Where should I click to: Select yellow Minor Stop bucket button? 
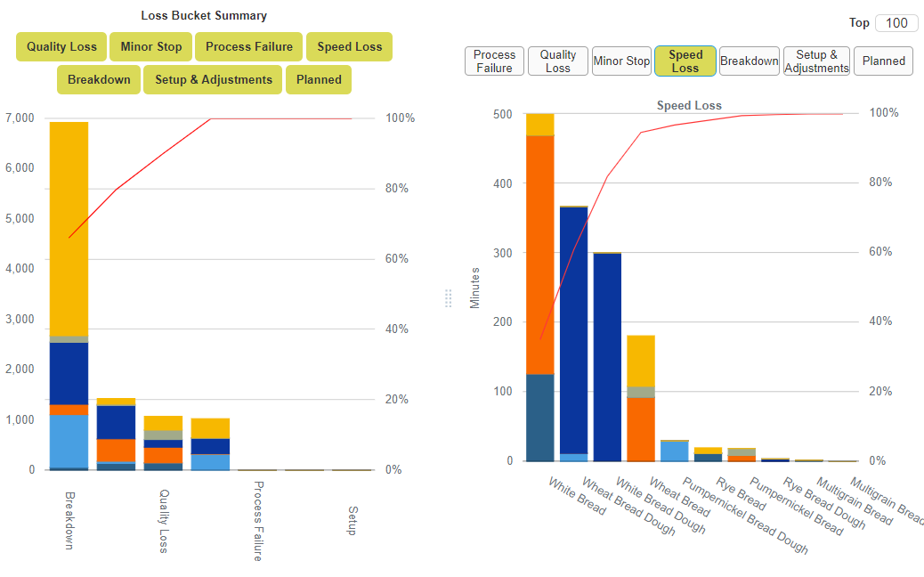150,47
